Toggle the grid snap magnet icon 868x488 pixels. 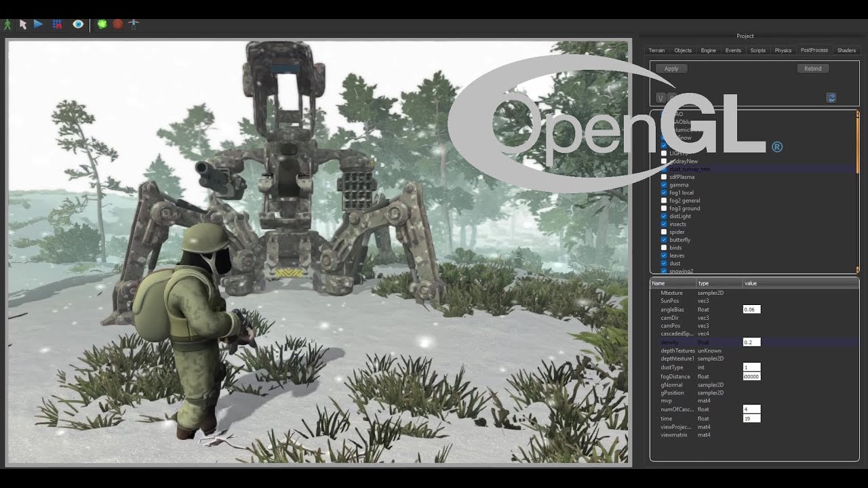click(57, 24)
